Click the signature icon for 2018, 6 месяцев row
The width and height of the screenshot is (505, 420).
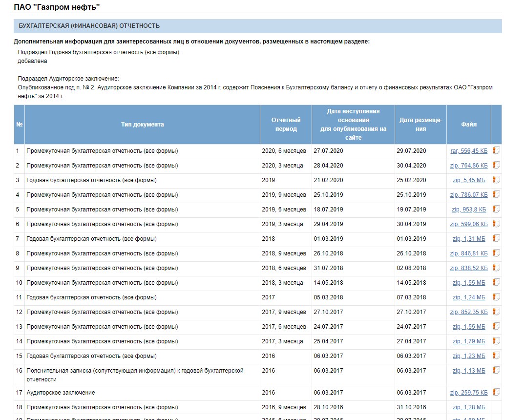pos(496,268)
